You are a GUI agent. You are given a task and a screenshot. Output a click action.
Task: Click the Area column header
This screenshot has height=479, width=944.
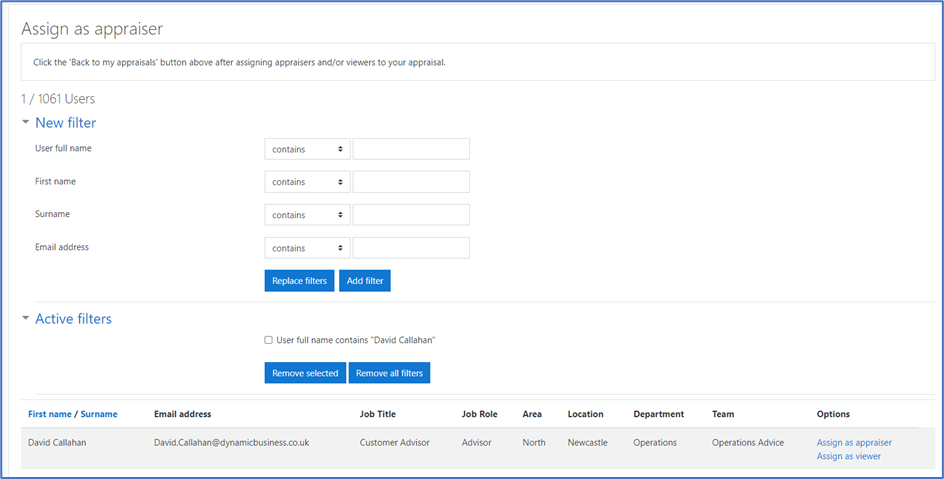[532, 414]
